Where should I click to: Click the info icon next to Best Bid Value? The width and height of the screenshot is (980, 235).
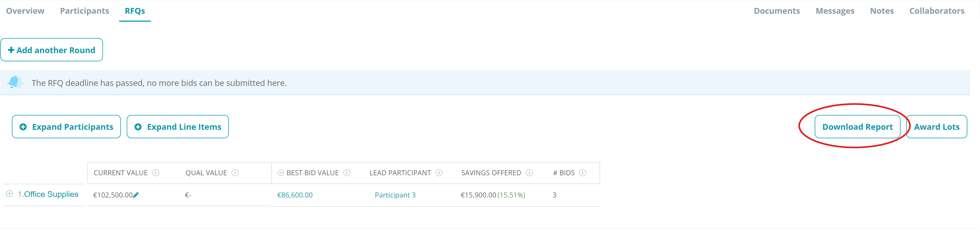347,173
